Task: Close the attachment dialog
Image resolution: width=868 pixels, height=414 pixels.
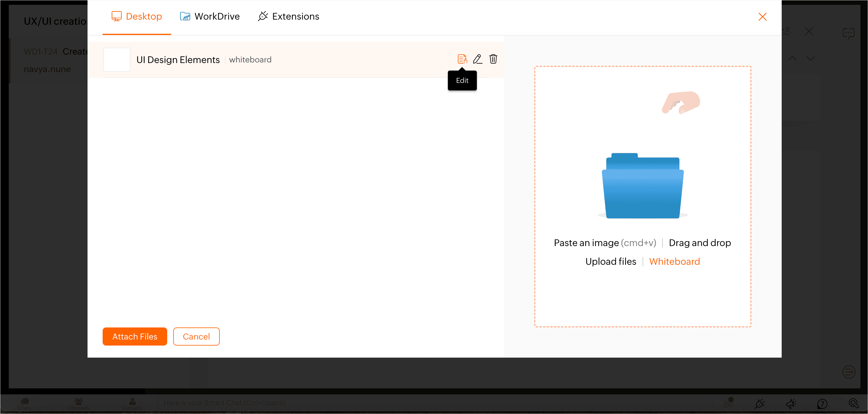Action: [x=762, y=17]
